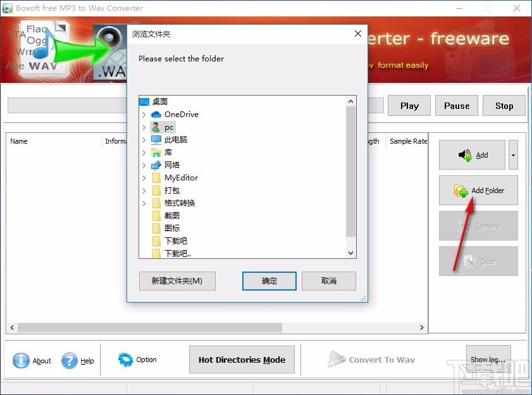Close the 浏览文件夹 dialog
Screen dimensions: 532x395
[358, 34]
